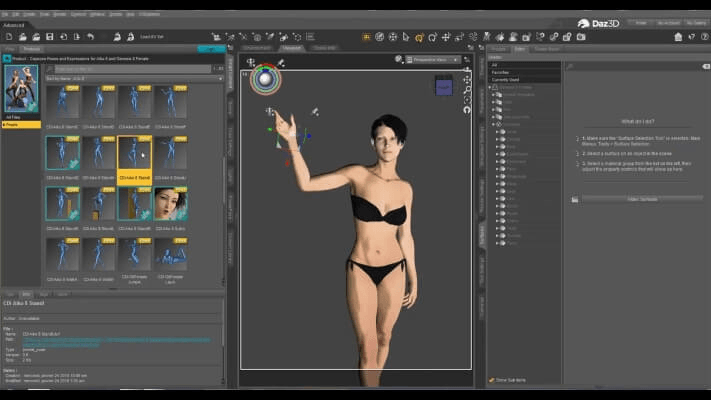Click the Daz3D logo at top right
The height and width of the screenshot is (400, 711).
pyautogui.click(x=597, y=22)
